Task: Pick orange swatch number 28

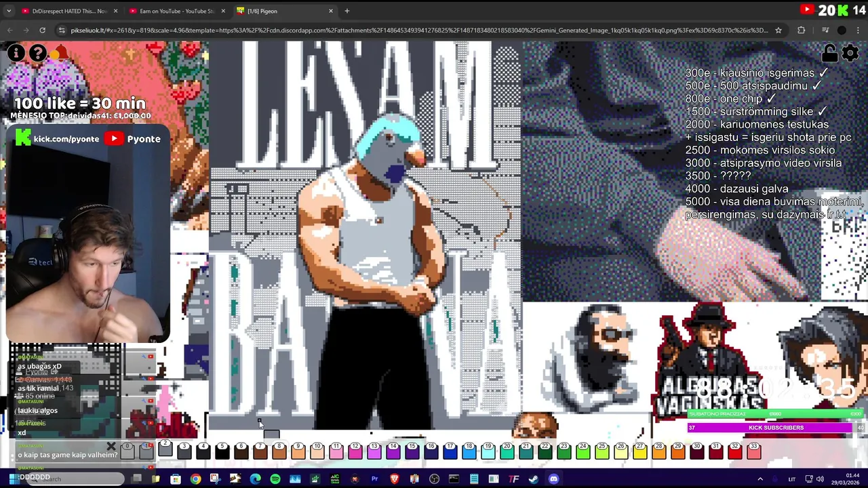Action: coord(658,451)
